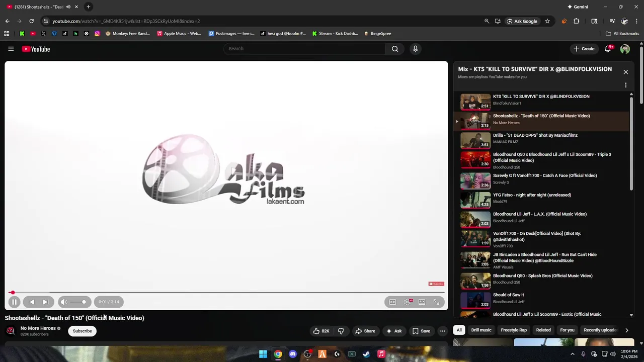Open the Create menu
The image size is (644, 362).
click(584, 49)
